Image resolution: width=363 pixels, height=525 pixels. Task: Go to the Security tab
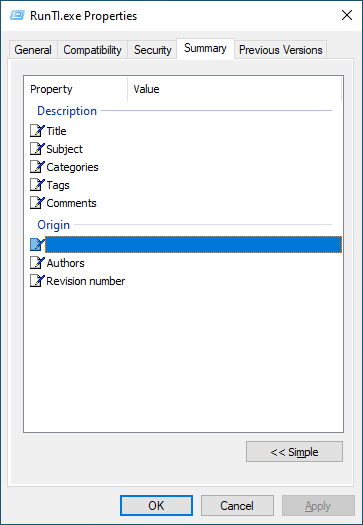(152, 50)
